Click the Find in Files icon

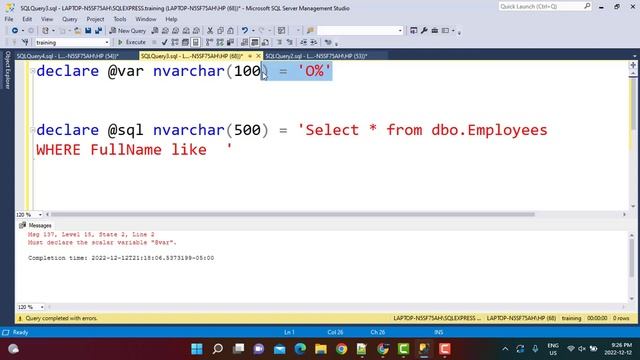[310, 31]
